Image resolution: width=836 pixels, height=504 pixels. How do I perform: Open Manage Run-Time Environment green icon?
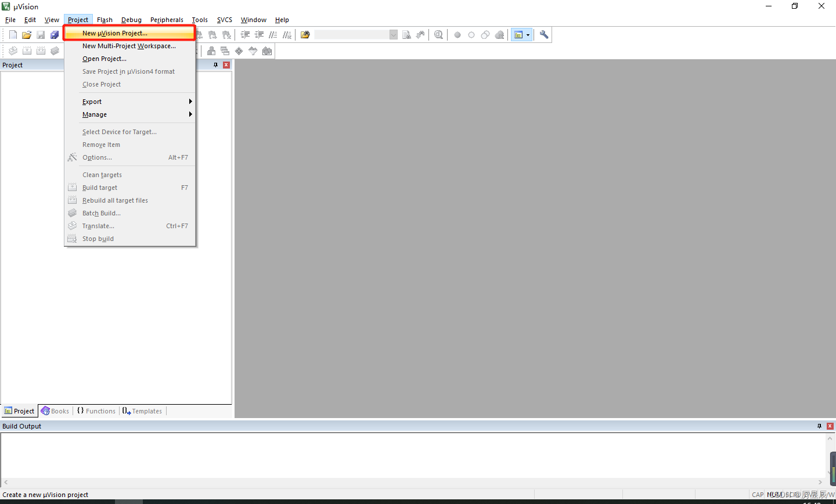[239, 51]
